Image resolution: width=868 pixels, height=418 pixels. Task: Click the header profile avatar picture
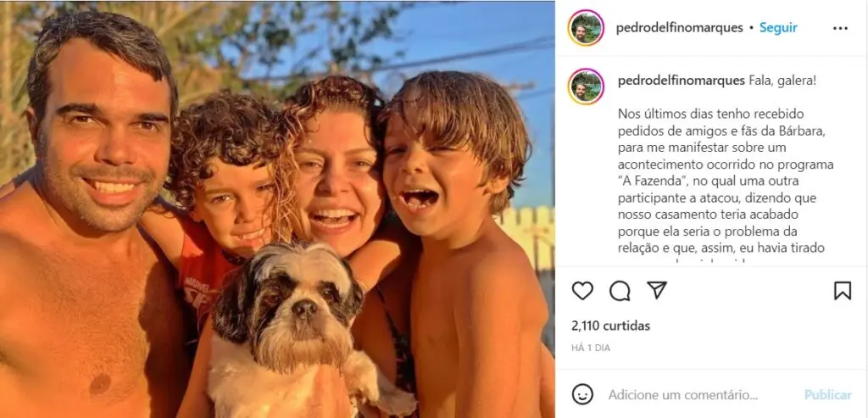(586, 28)
